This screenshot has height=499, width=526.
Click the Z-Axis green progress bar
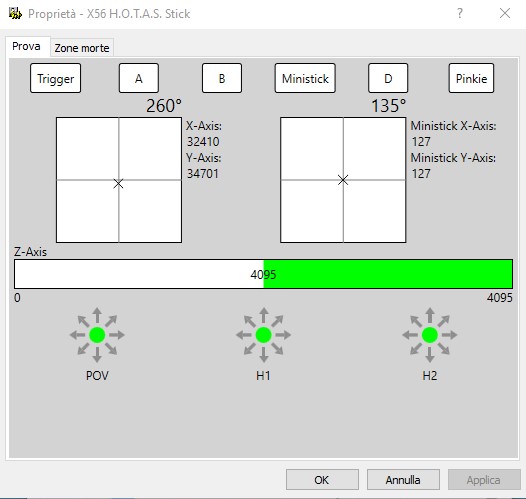point(263,274)
